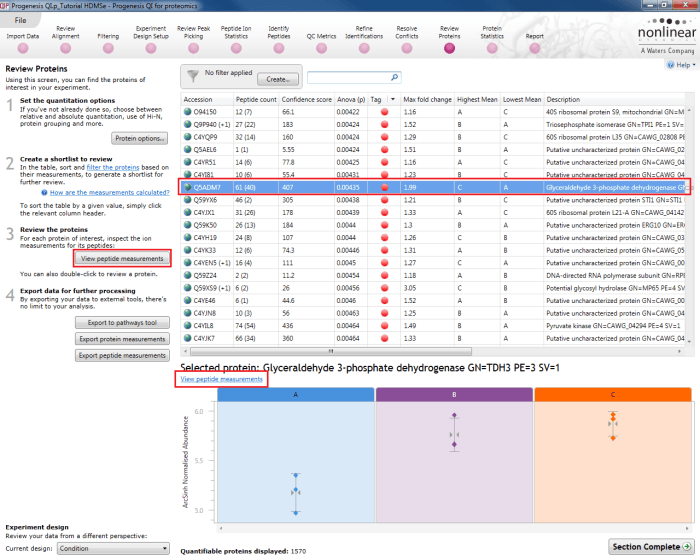Select the C4YJX1 protein row
This screenshot has width=700, height=560.
coord(433,213)
